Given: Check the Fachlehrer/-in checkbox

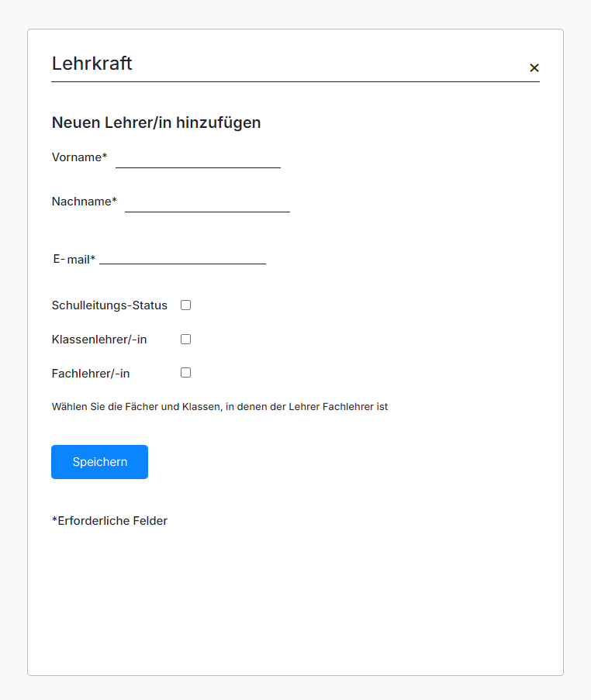Looking at the screenshot, I should click(x=186, y=373).
